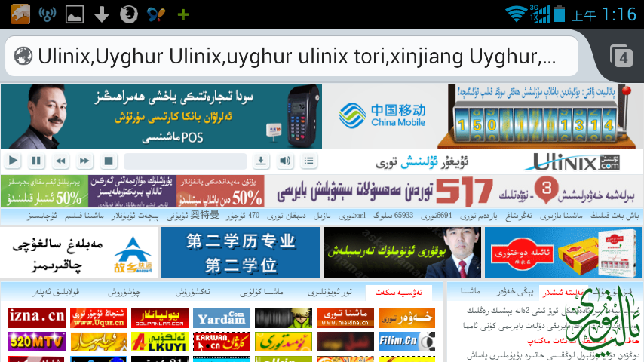
Task: Tap the battery status icon
Action: pos(560,14)
